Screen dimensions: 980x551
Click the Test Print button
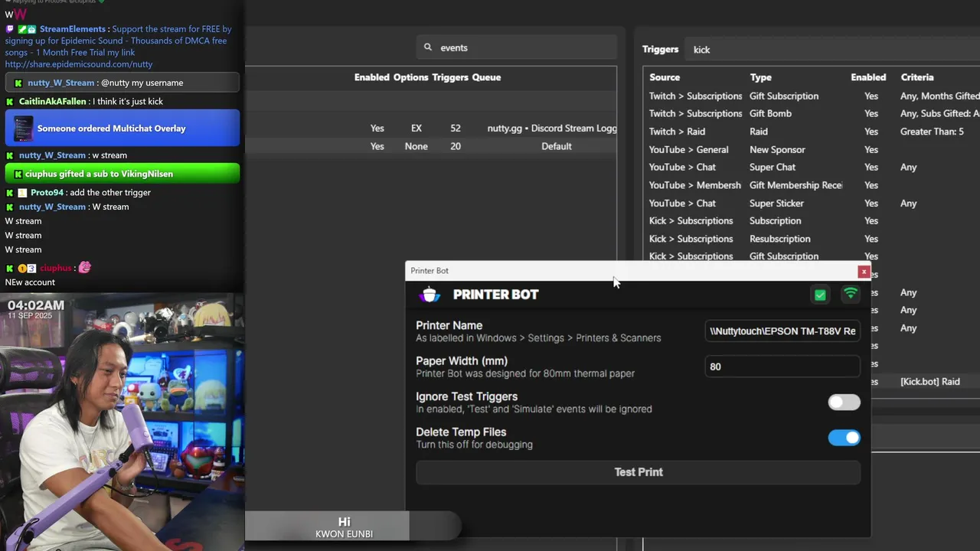tap(638, 472)
